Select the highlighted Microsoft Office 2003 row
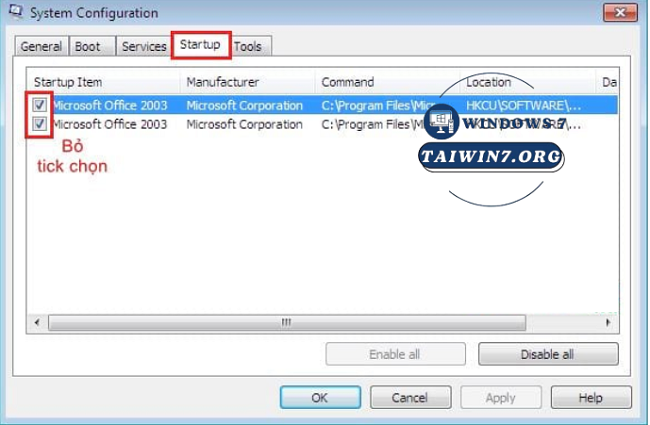 tap(323, 105)
